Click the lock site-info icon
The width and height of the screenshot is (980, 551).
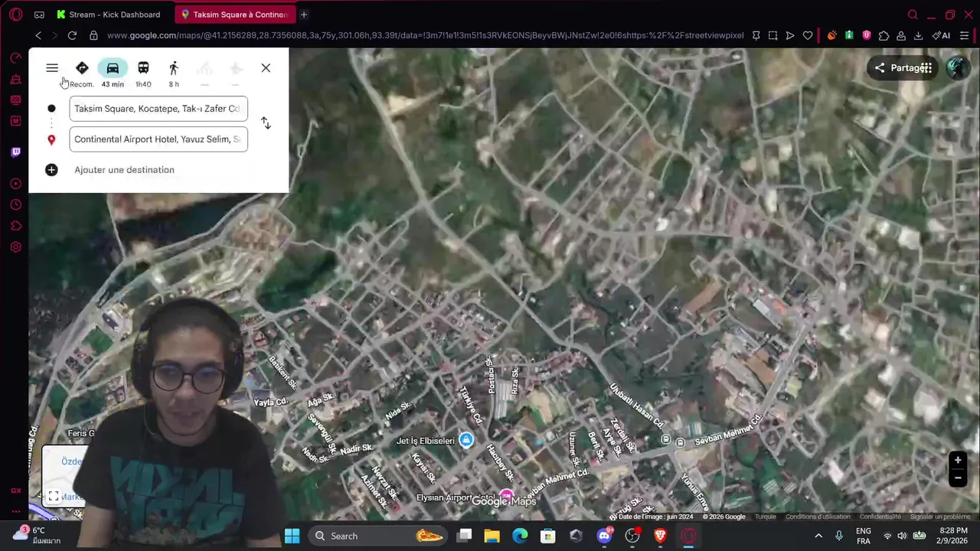[93, 35]
